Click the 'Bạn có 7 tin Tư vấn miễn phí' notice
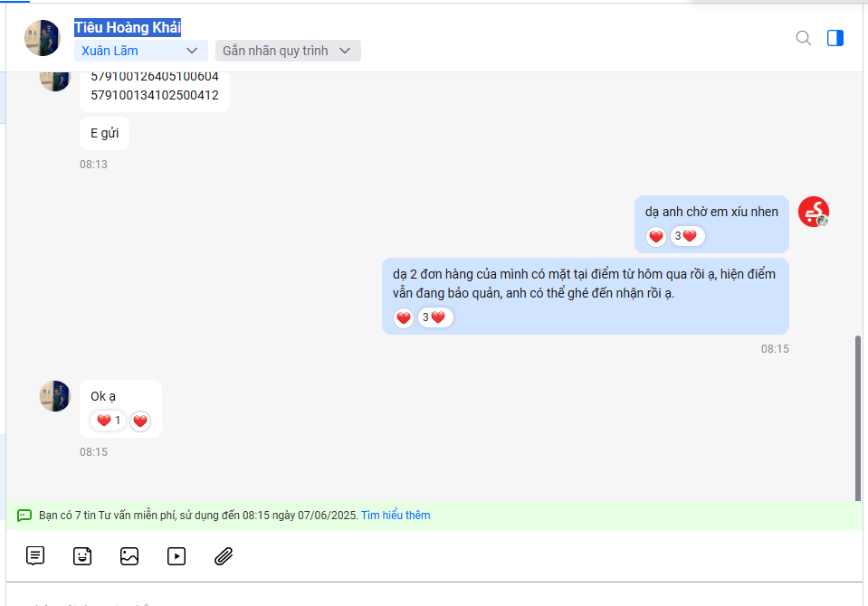The width and height of the screenshot is (868, 606). 199,516
